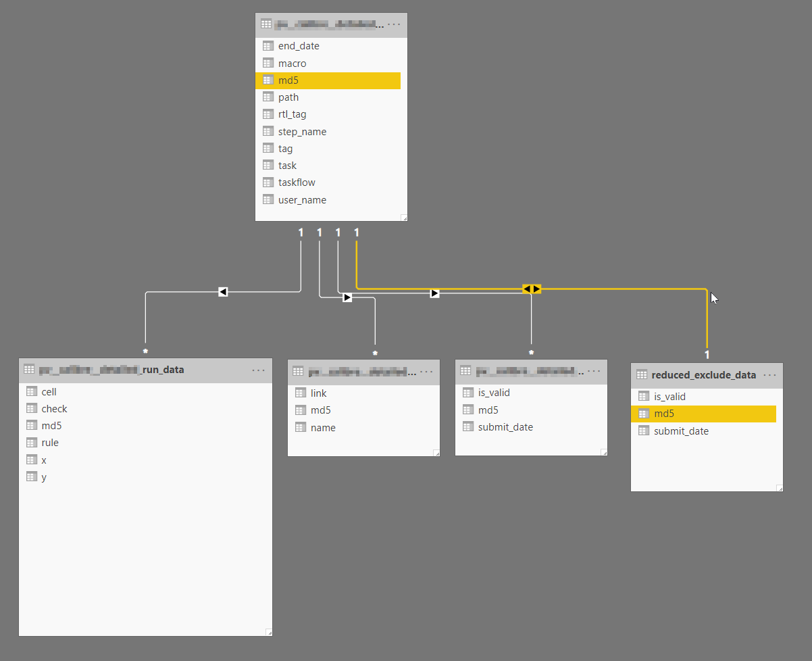Viewport: 812px width, 661px height.
Task: Select the md5 field in run_data table
Action: (142, 426)
